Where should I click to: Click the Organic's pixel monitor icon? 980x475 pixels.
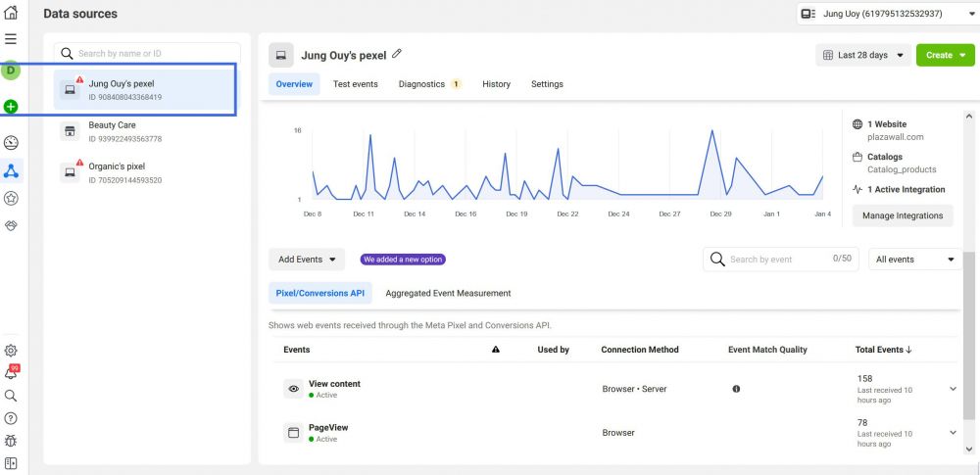coord(70,172)
